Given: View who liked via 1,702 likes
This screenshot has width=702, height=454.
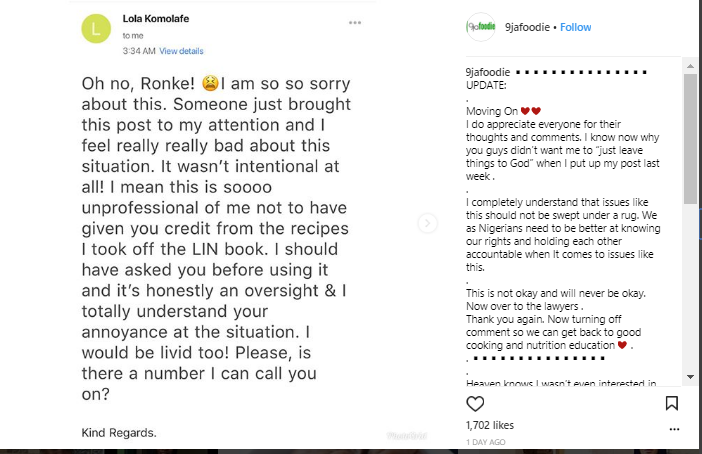Looking at the screenshot, I should pos(489,425).
